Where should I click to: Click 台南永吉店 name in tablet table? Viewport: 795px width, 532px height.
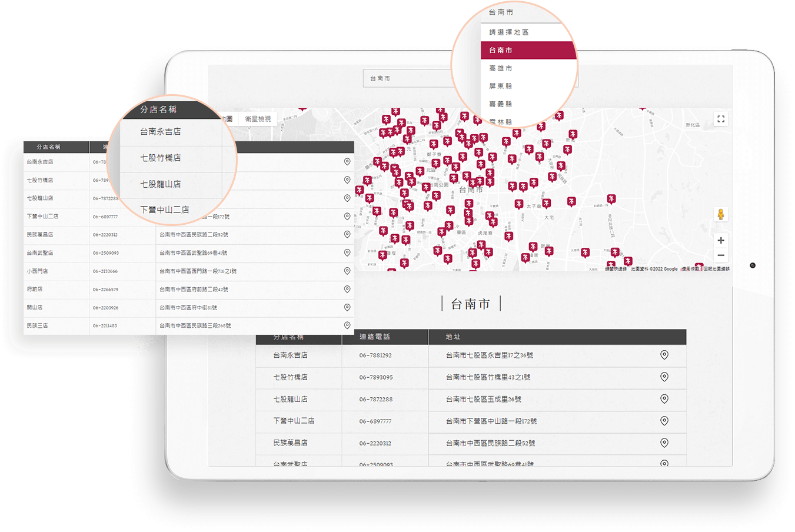point(290,355)
